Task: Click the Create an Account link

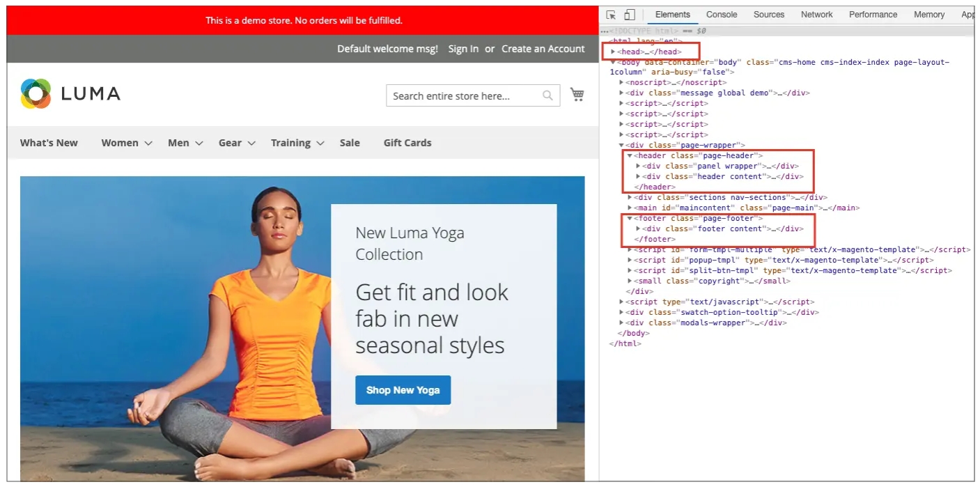Action: click(x=543, y=49)
